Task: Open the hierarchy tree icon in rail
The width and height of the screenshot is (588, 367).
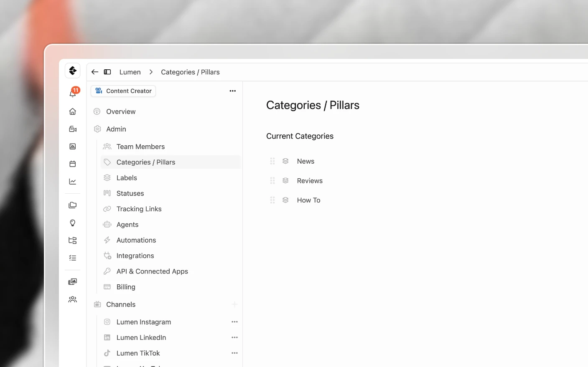Action: coord(73,240)
